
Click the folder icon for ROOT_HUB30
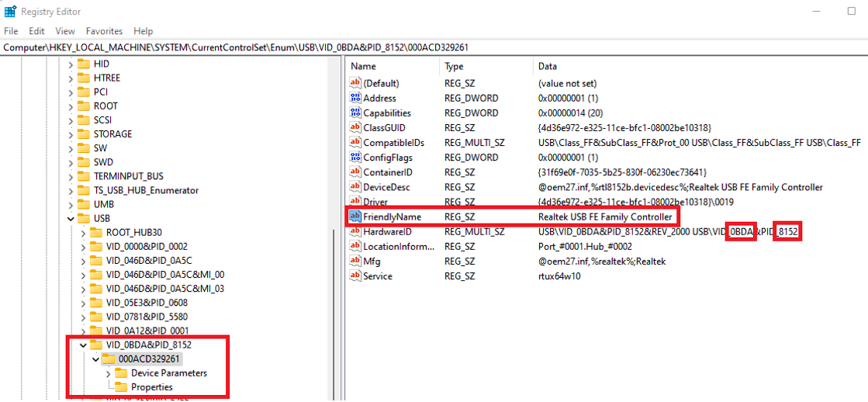pyautogui.click(x=95, y=233)
